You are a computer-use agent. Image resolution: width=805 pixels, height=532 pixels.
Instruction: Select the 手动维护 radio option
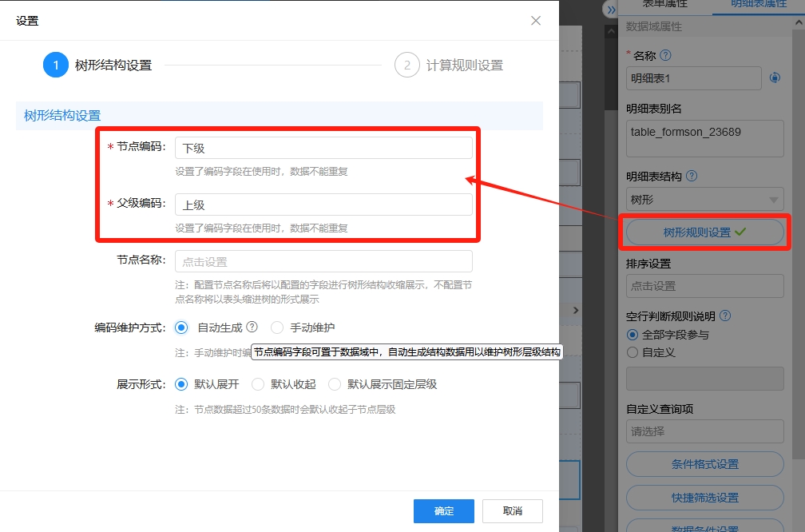coord(277,328)
